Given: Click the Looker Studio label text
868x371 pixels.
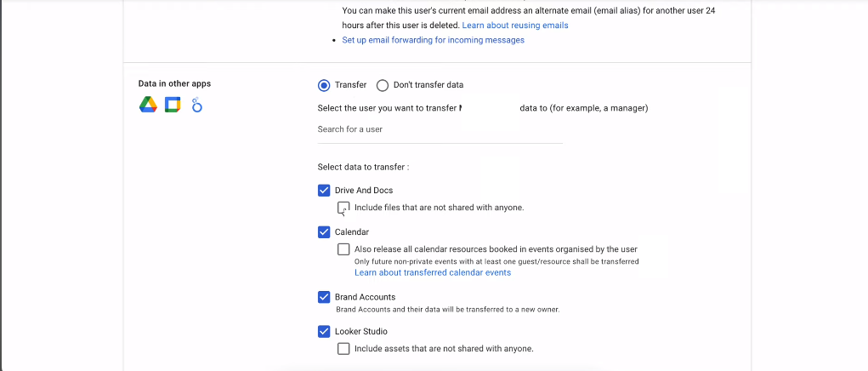Looking at the screenshot, I should [x=361, y=332].
